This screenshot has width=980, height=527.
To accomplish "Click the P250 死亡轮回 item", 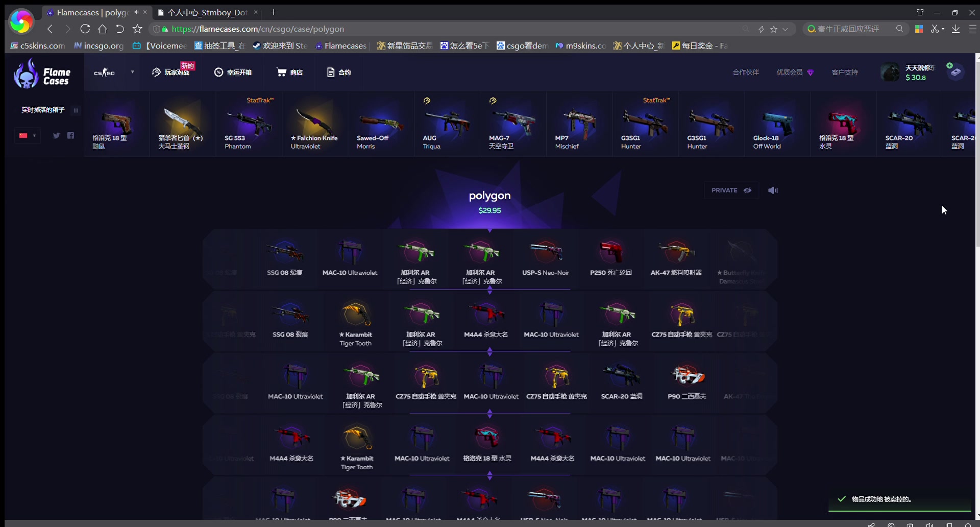I will pyautogui.click(x=611, y=259).
